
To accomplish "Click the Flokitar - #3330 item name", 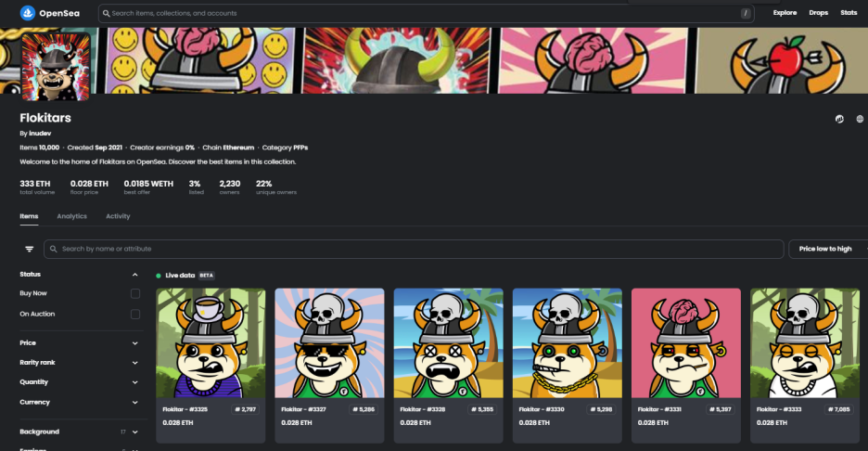I will point(542,409).
